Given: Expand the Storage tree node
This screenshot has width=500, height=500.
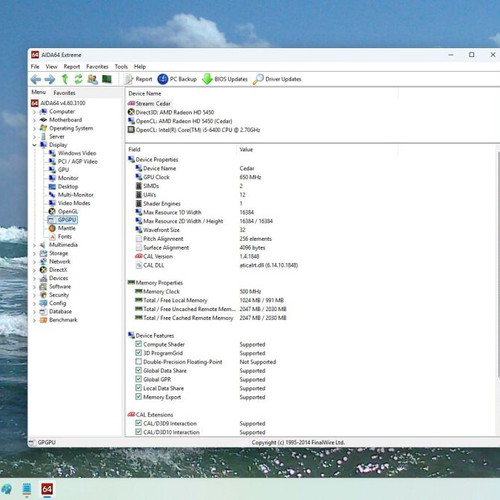Looking at the screenshot, I should pyautogui.click(x=34, y=253).
